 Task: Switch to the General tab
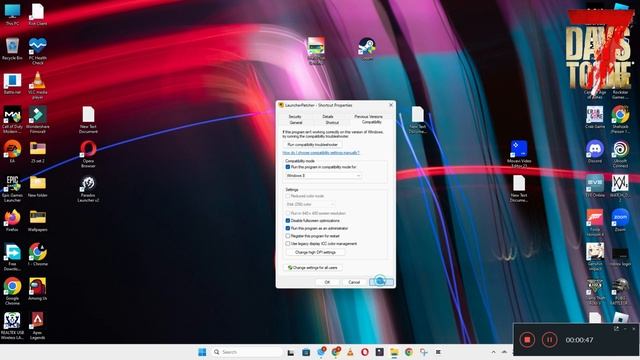coord(296,122)
